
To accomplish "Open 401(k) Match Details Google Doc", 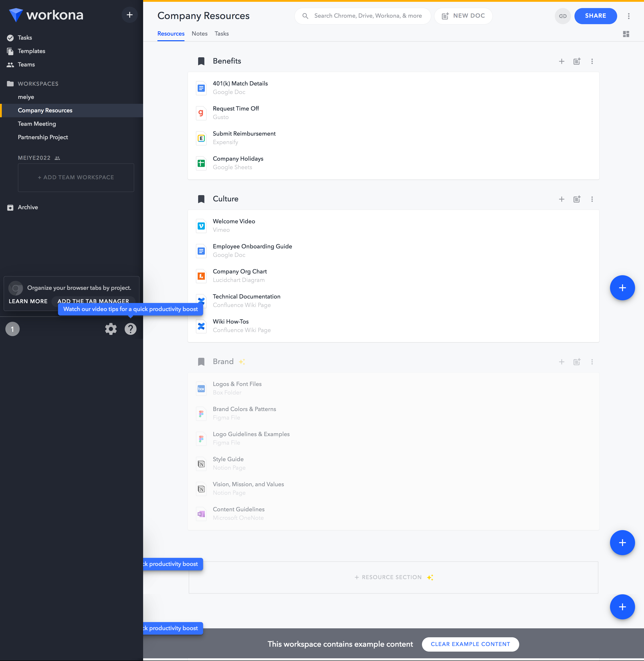I will [x=393, y=88].
